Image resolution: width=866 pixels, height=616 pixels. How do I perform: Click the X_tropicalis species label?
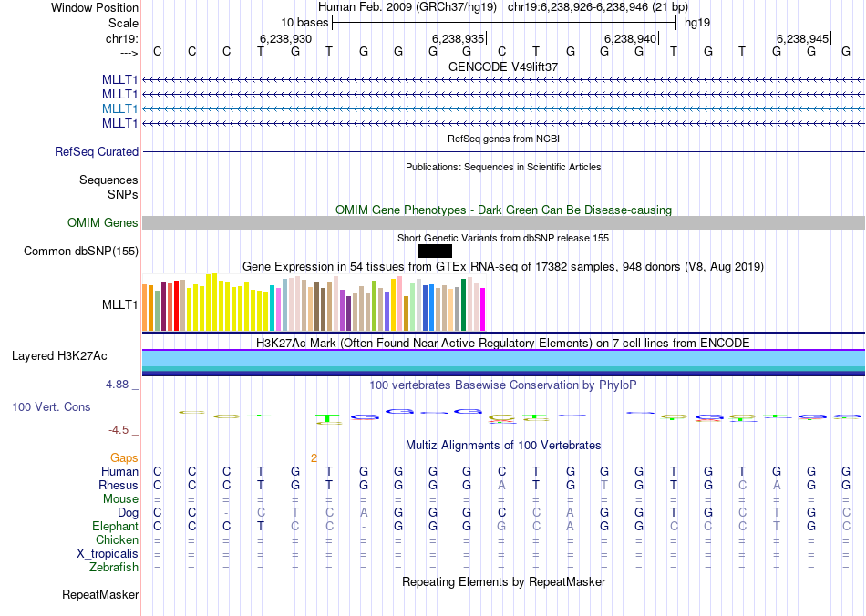click(x=108, y=553)
